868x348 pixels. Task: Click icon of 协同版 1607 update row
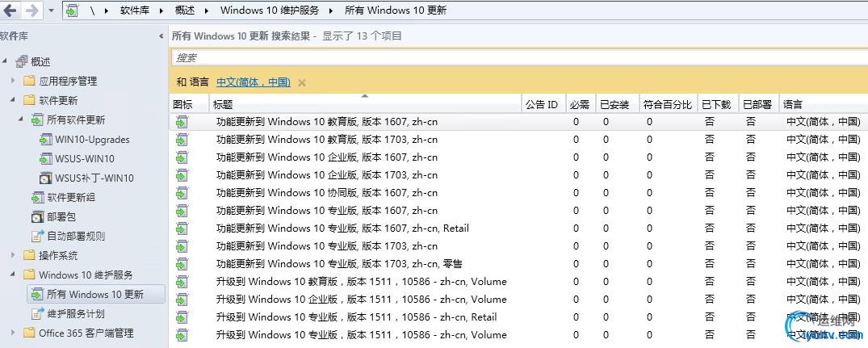[x=182, y=192]
